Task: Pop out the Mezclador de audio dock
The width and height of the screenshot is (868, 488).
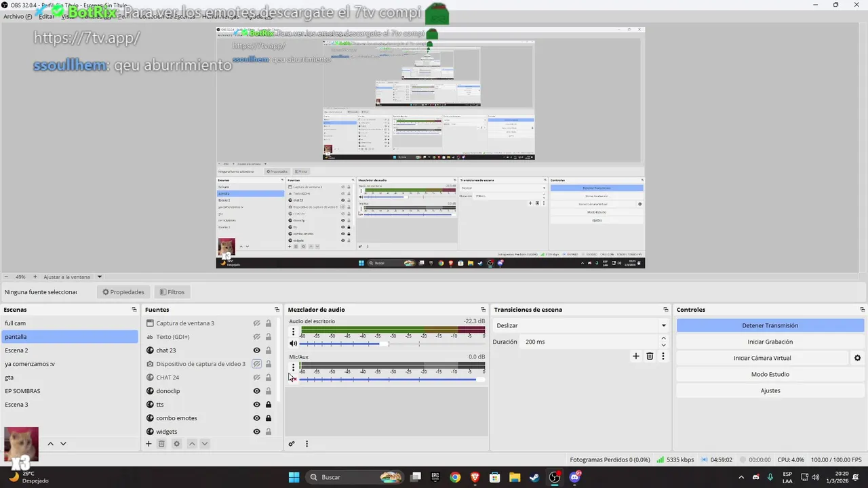Action: point(483,310)
